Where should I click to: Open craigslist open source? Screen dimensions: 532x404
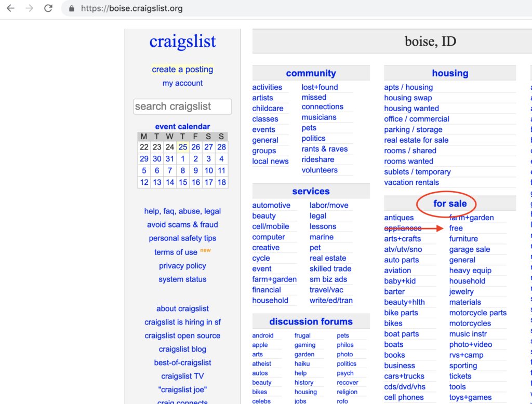pyautogui.click(x=182, y=335)
